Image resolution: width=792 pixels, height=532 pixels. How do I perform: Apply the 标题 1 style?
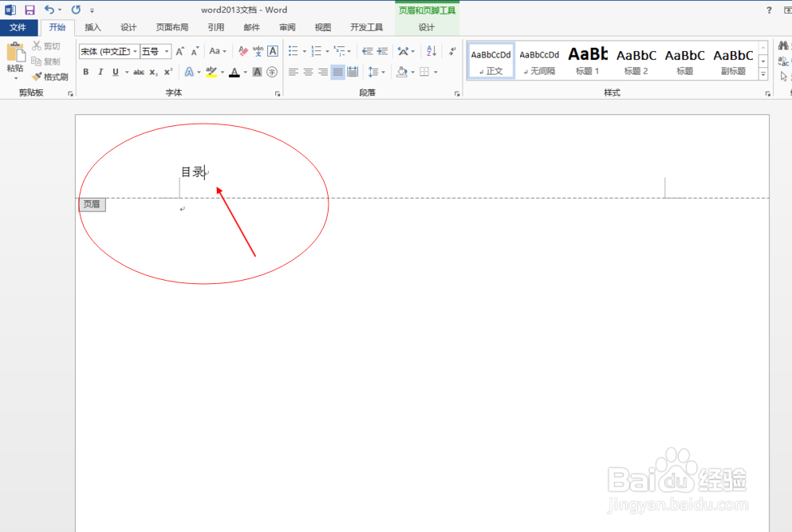[588, 61]
